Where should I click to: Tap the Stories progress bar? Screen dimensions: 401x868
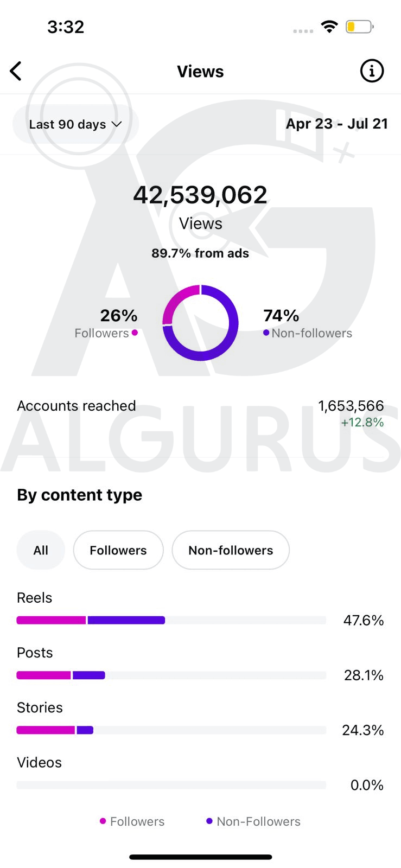(171, 730)
